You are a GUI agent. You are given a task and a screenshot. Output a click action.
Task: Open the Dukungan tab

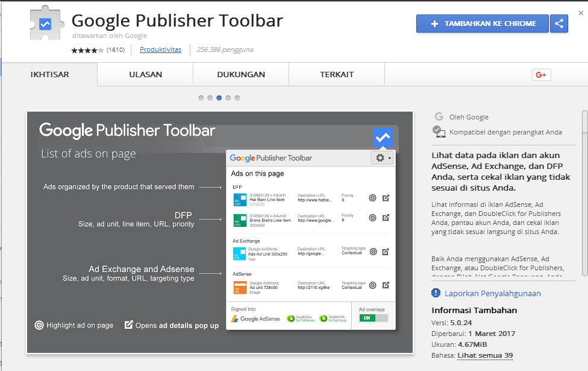(241, 74)
